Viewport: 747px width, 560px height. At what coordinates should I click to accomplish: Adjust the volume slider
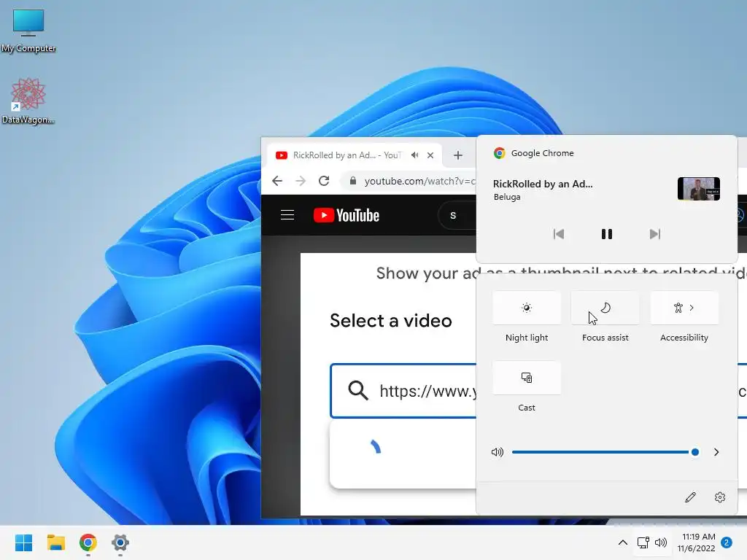click(x=605, y=452)
